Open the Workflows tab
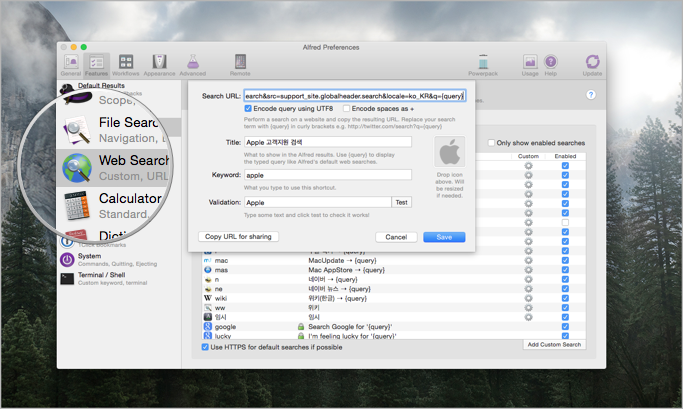 (x=126, y=65)
